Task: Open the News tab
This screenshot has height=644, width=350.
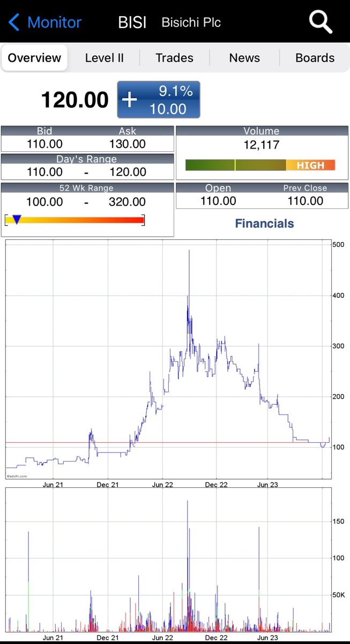Action: coord(244,58)
